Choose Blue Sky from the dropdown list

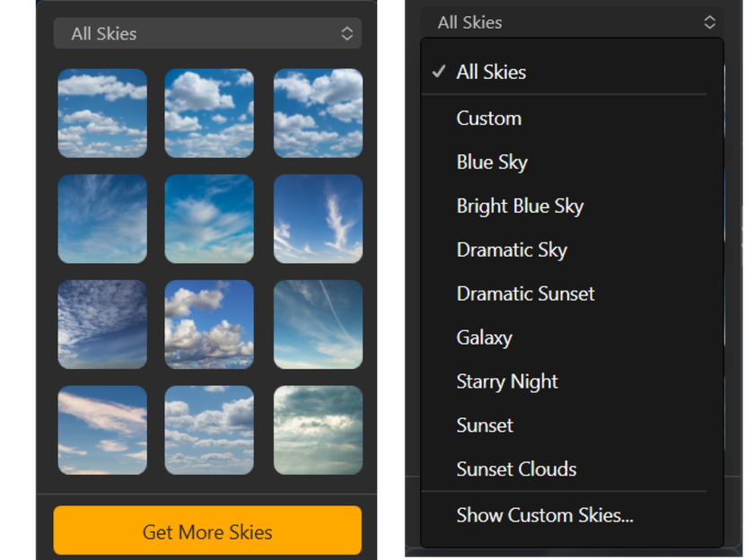[492, 162]
